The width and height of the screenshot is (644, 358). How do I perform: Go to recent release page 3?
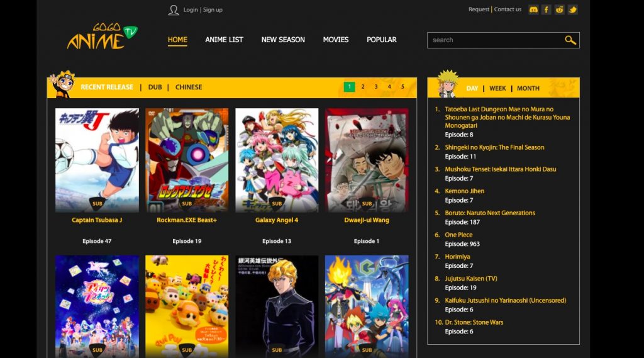376,87
